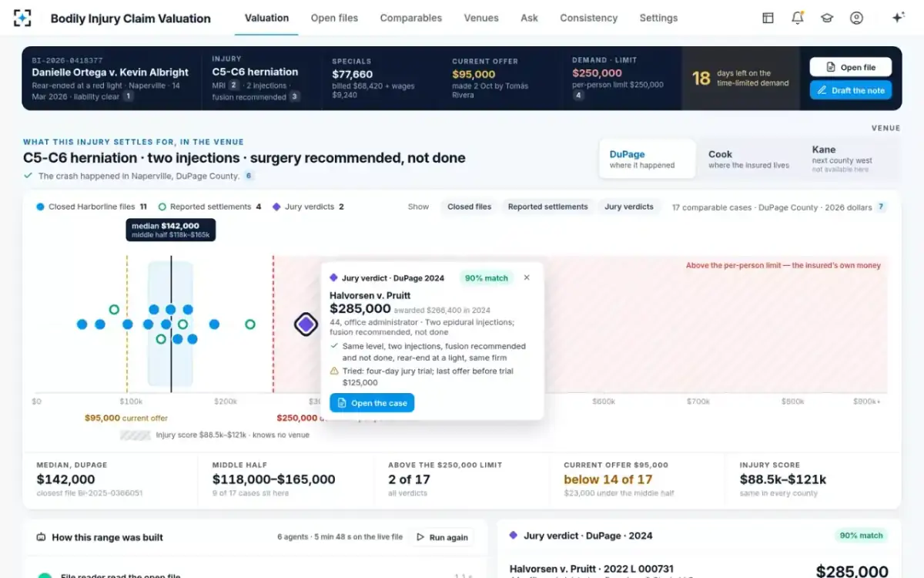Click the robot icon beside How this range was built

point(41,537)
